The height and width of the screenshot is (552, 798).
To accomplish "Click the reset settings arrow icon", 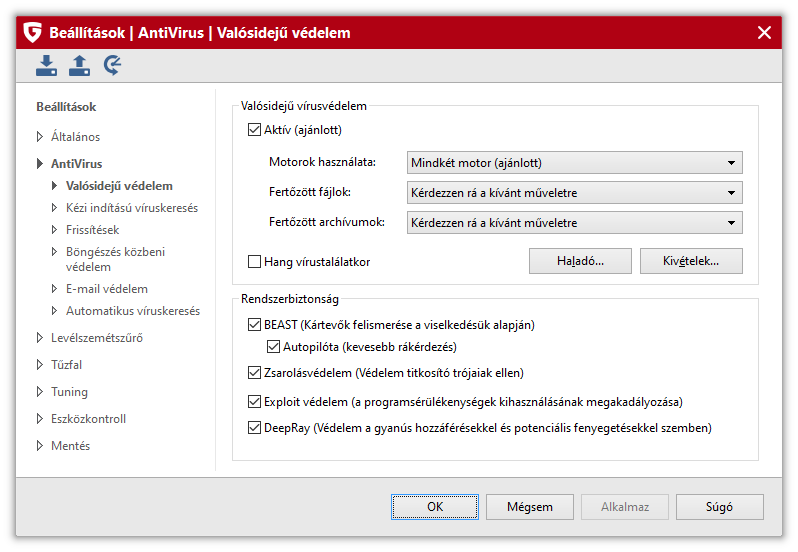I will click(112, 66).
